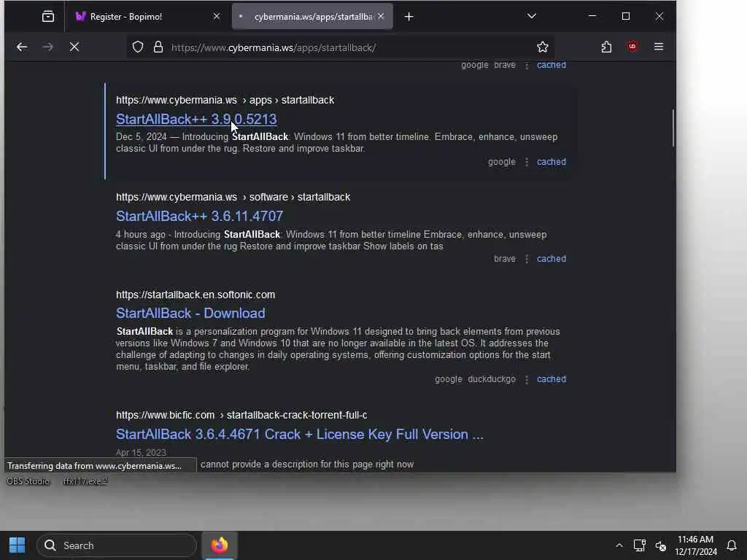Open the tracking protection shield panel
747x560 pixels.
tap(138, 47)
